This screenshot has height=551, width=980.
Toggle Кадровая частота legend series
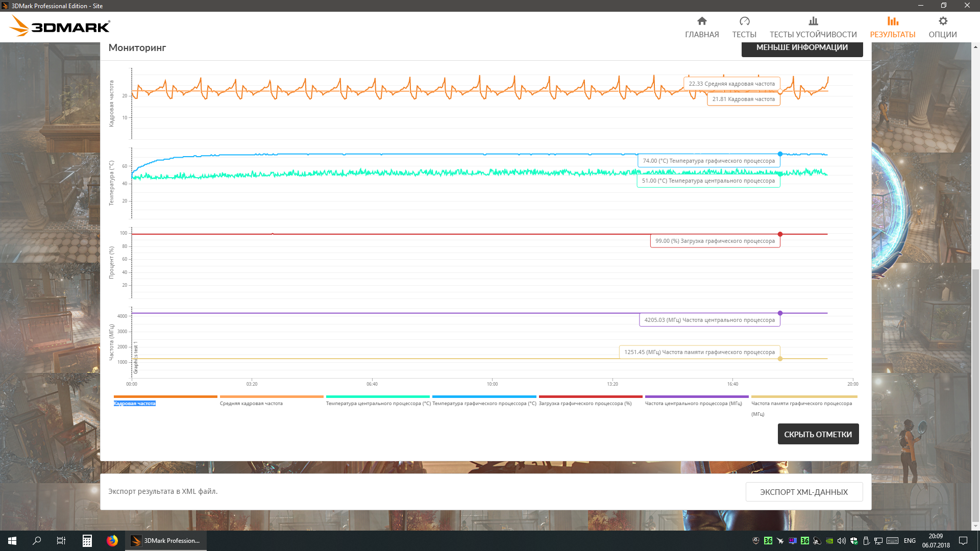135,404
